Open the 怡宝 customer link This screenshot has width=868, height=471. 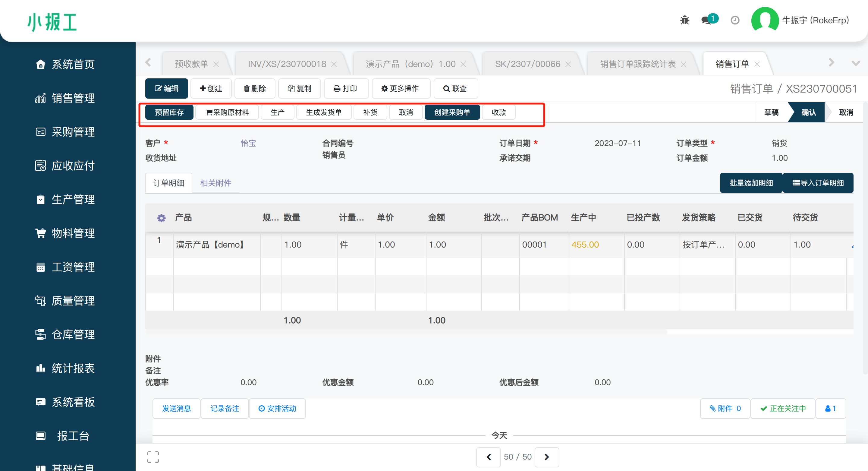click(x=248, y=143)
